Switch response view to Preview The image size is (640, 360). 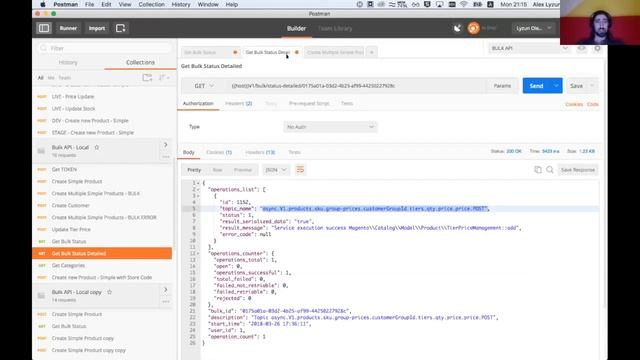pyautogui.click(x=243, y=170)
